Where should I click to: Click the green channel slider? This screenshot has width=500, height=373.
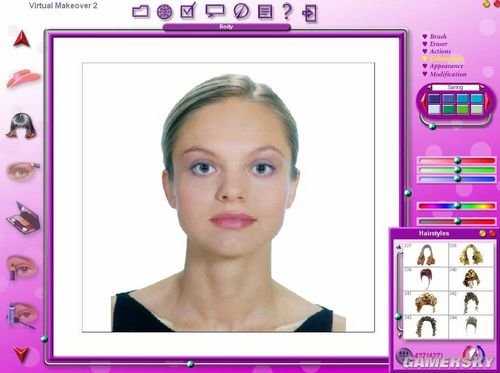pos(457,170)
